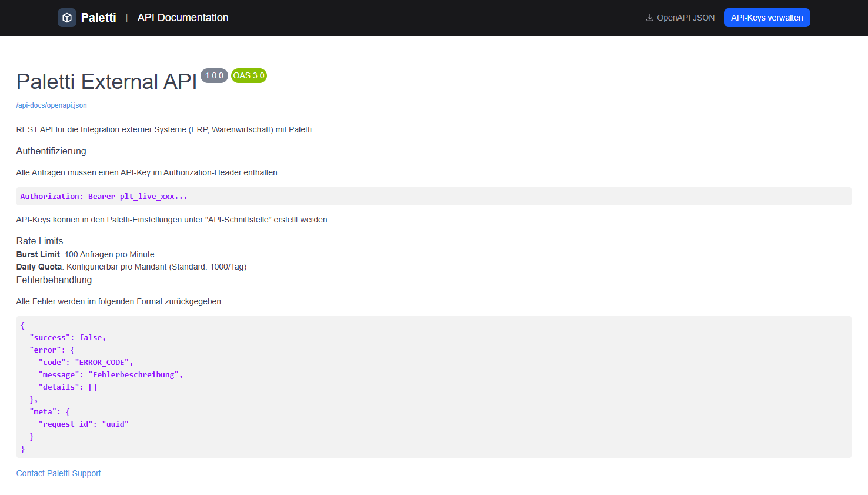Click the Fehlerbehandlung heading
The width and height of the screenshot is (868, 495).
click(x=54, y=280)
